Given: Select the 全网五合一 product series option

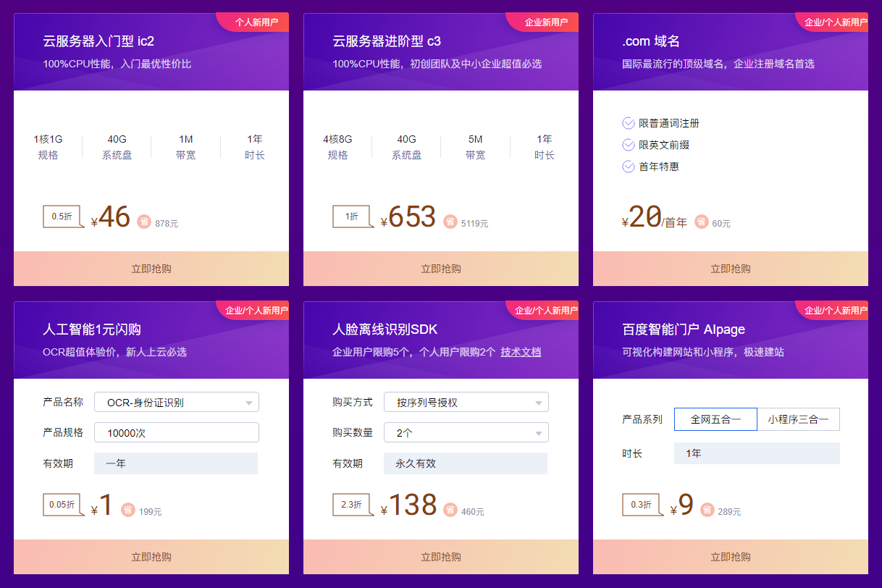Looking at the screenshot, I should click(x=715, y=419).
